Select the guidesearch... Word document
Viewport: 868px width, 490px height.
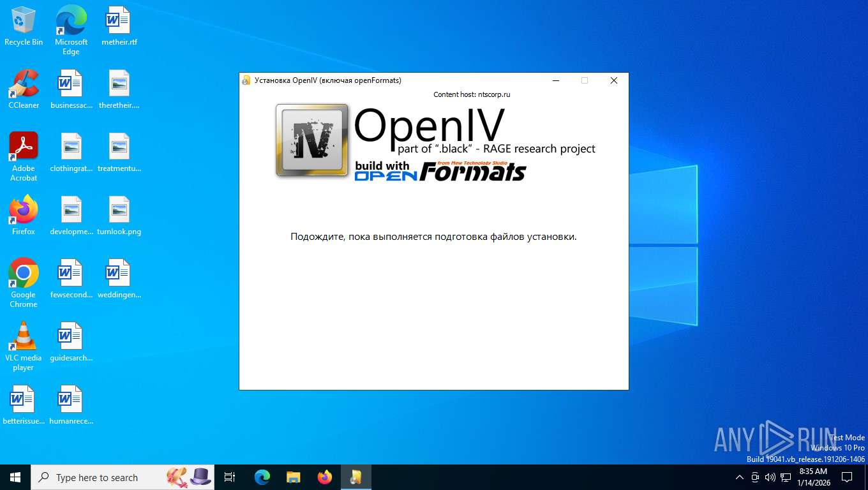point(71,343)
